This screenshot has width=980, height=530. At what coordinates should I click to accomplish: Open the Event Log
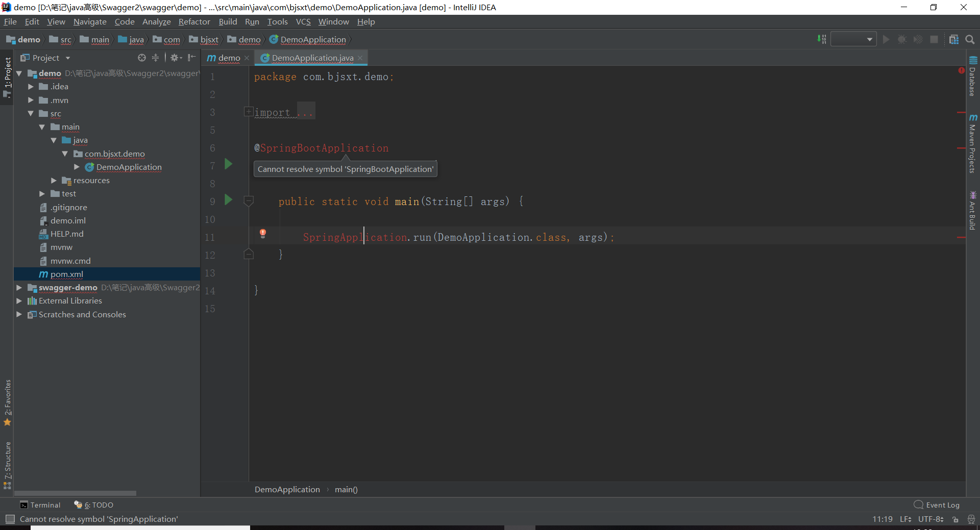pyautogui.click(x=937, y=505)
